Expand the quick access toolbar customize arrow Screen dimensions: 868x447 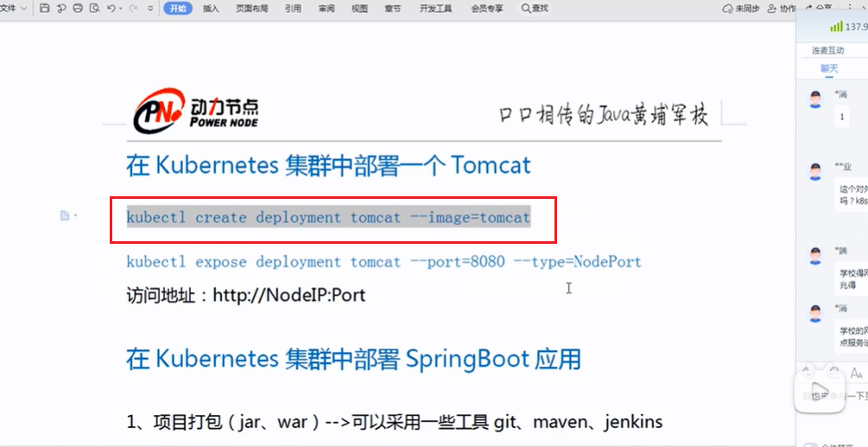tap(150, 9)
